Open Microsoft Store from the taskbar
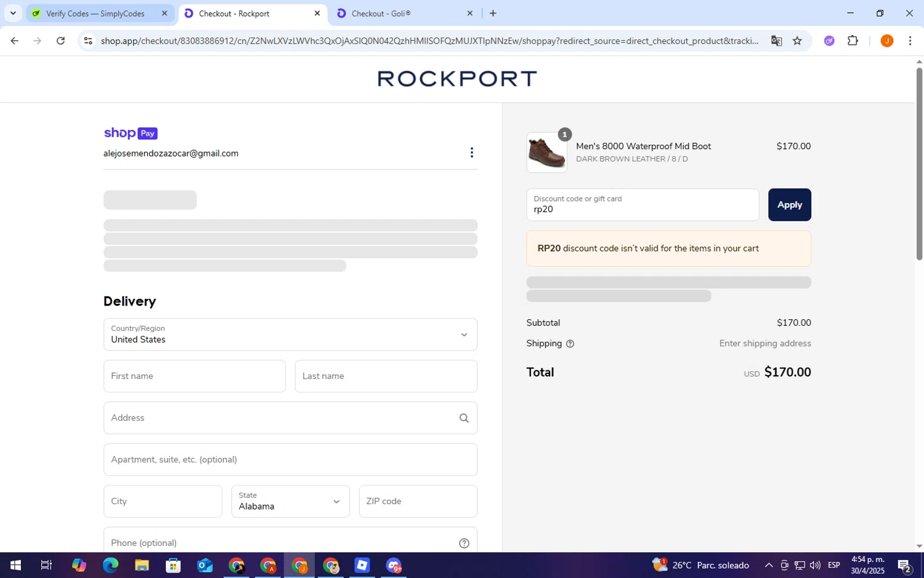924x578 pixels. [x=173, y=565]
